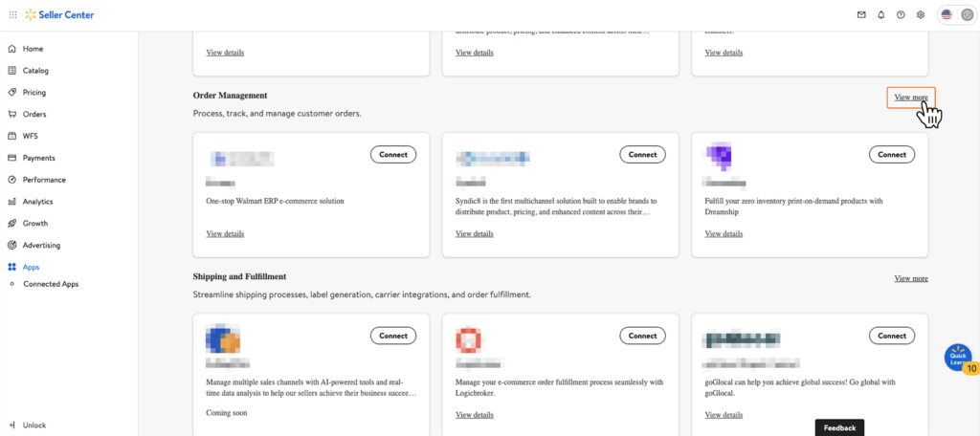This screenshot has width=980, height=436.
Task: Click the Apps four-dot icon
Action: (11, 268)
